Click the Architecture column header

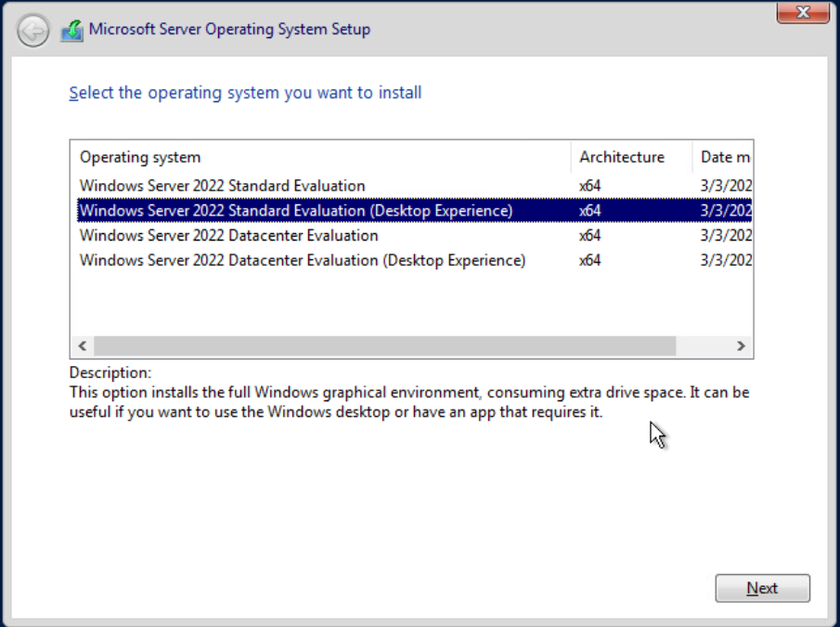point(631,157)
